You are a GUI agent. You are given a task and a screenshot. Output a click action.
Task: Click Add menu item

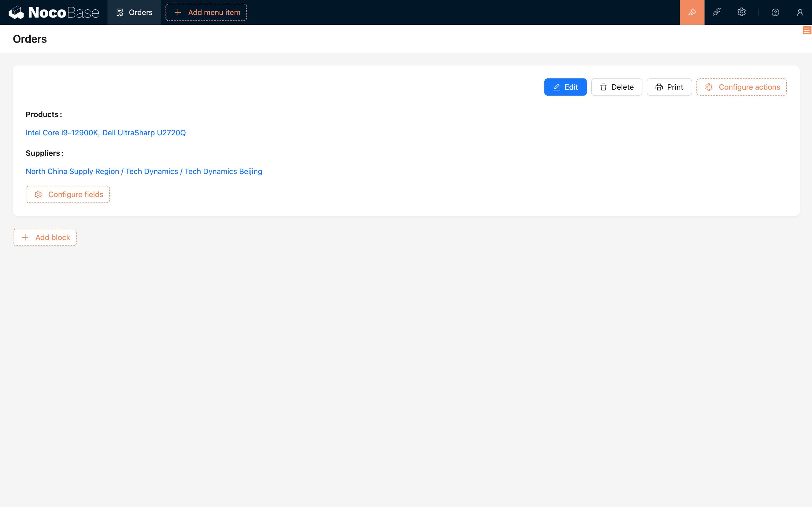click(206, 12)
